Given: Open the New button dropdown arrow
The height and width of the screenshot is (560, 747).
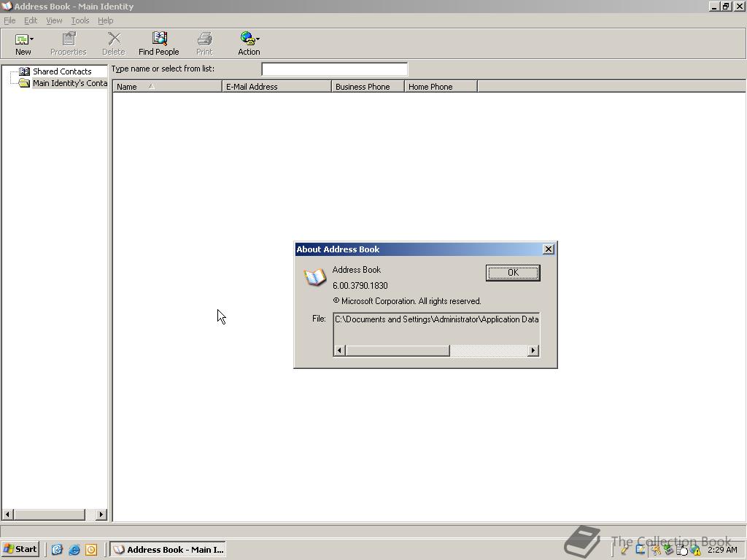Looking at the screenshot, I should pyautogui.click(x=32, y=39).
